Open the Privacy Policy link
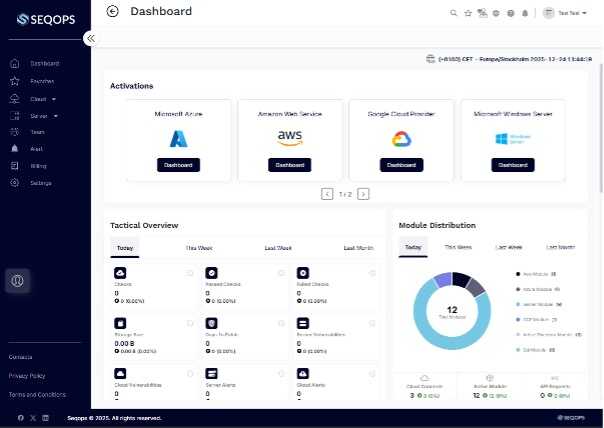 (27, 376)
